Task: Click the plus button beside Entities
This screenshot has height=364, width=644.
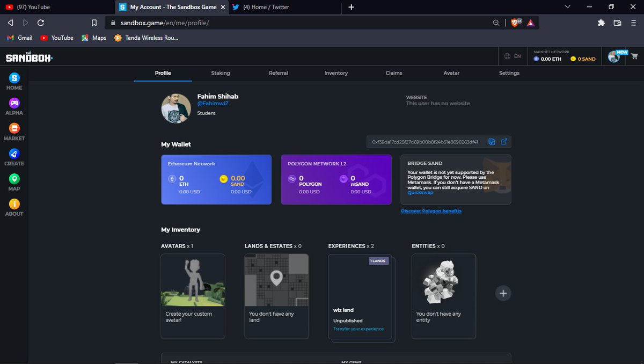Action: pyautogui.click(x=503, y=293)
